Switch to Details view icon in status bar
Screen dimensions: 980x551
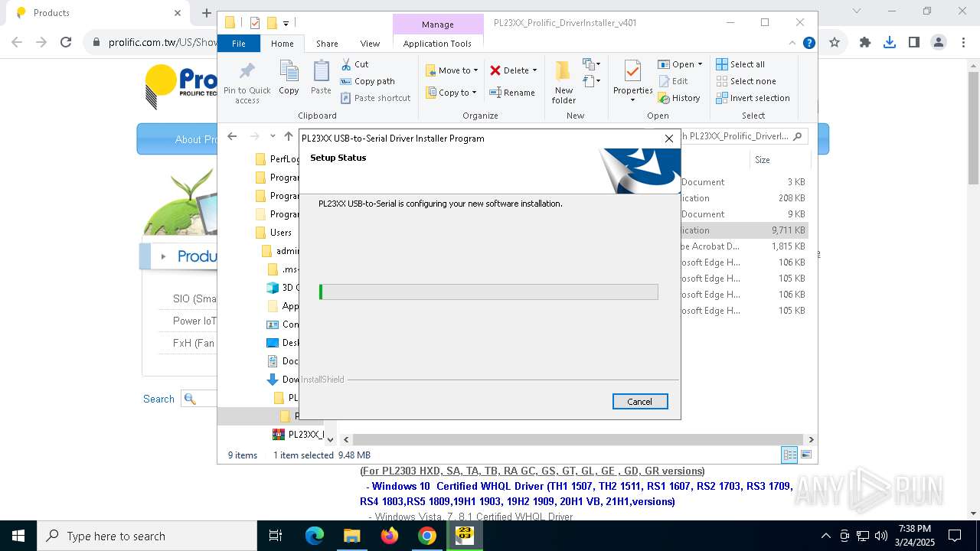click(789, 455)
